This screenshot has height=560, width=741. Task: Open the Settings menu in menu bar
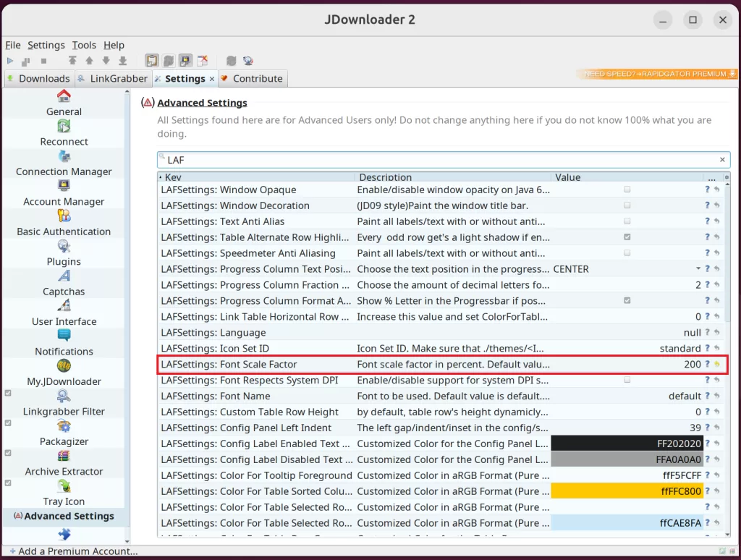pos(46,45)
